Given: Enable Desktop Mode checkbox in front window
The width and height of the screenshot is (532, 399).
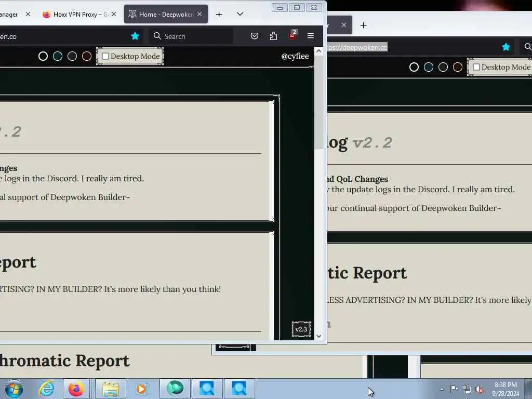Looking at the screenshot, I should click(105, 56).
